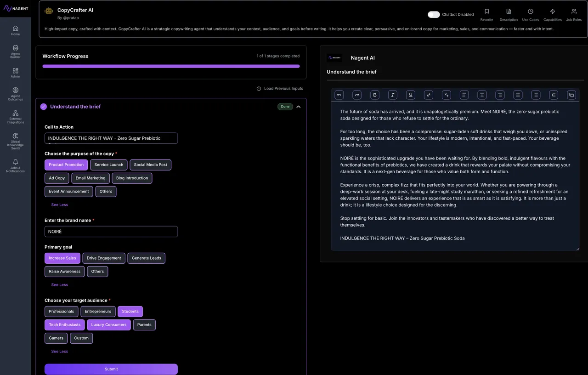Select Social Media Post as the purpose
Image resolution: width=588 pixels, height=375 pixels.
(151, 165)
